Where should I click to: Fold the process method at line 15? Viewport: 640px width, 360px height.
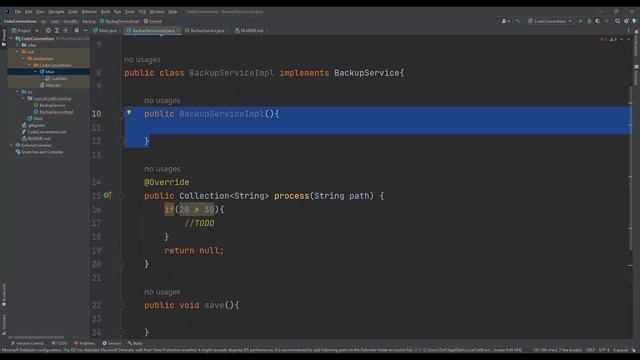[x=121, y=196]
